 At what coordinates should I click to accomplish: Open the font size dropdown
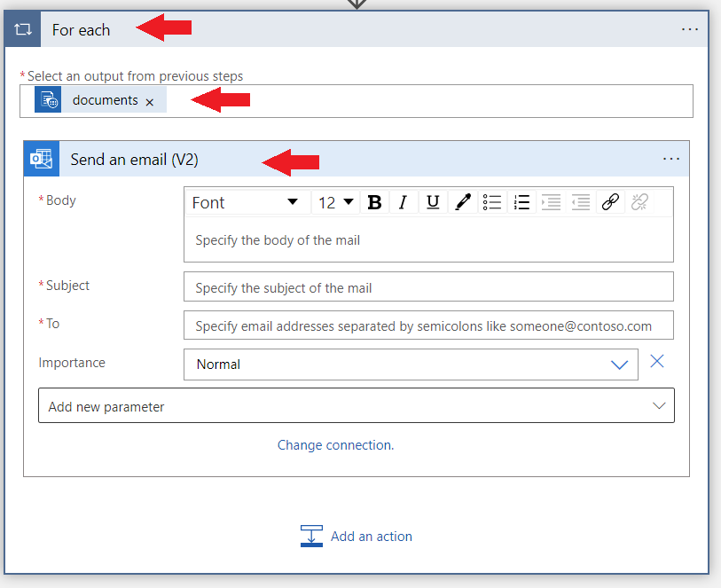335,202
